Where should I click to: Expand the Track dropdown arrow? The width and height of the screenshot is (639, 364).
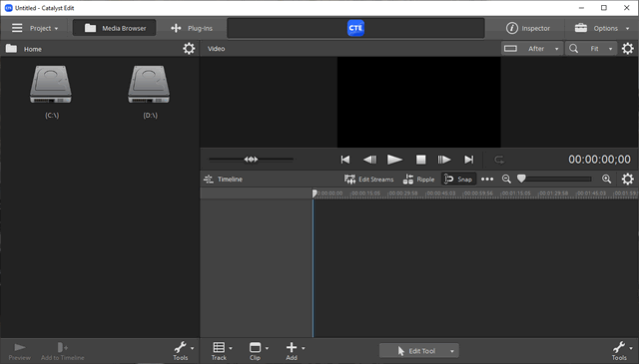click(231, 348)
